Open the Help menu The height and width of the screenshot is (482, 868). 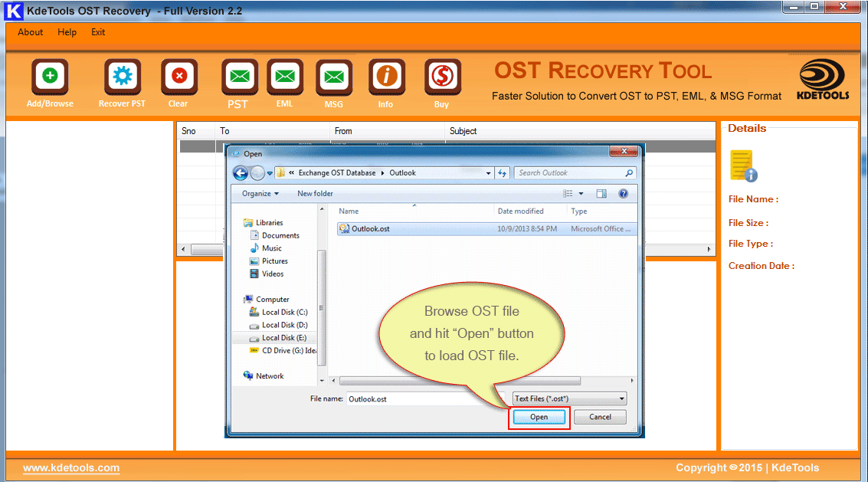pyautogui.click(x=67, y=32)
